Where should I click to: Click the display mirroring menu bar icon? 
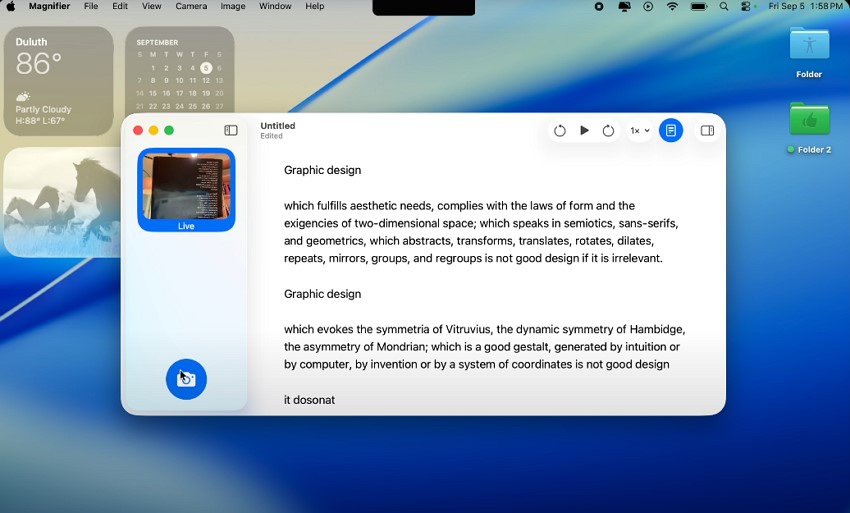(624, 7)
